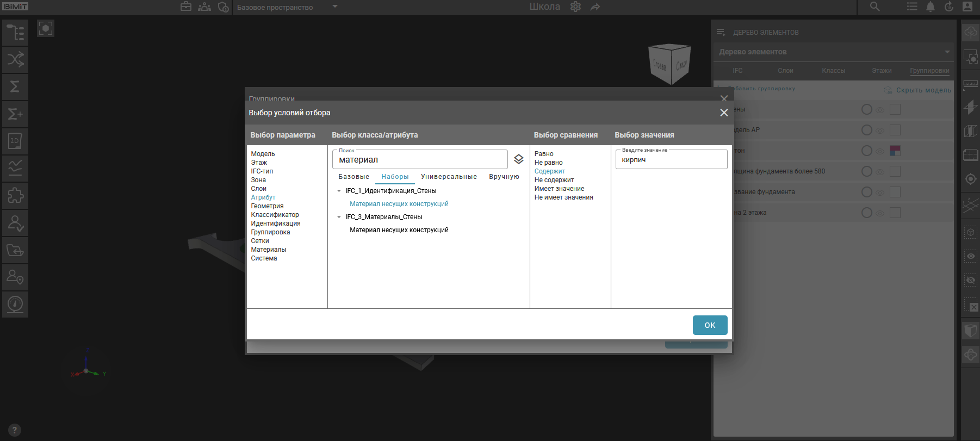The width and height of the screenshot is (980, 441).
Task: Collapse the IFC_1_Идентификация_Стены tree node
Action: [339, 191]
